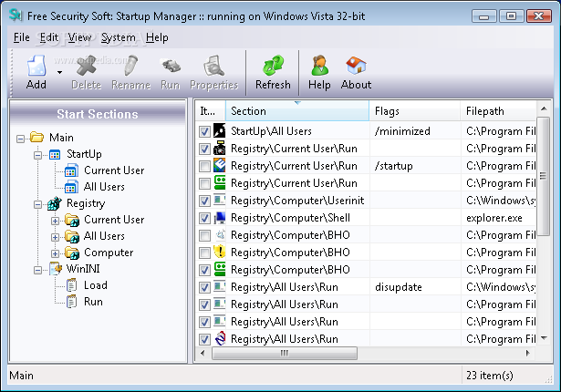Sort by the Flags column header
This screenshot has height=392, width=561.
tap(415, 111)
